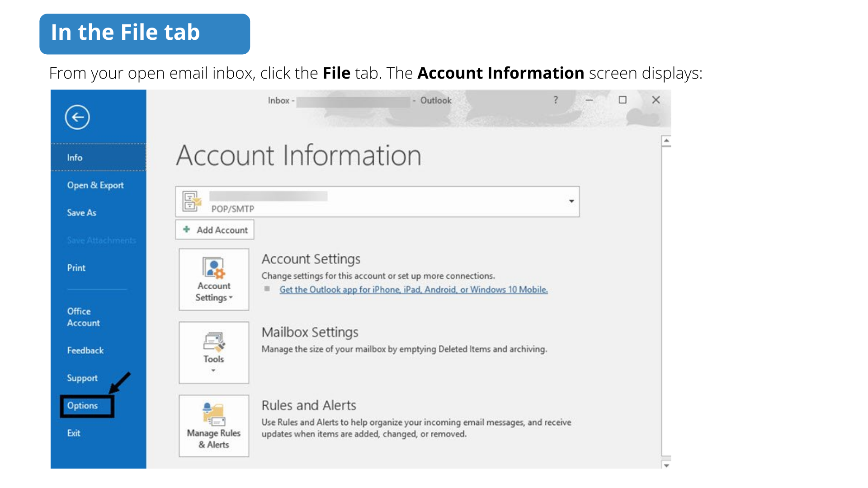Click the back arrow circle icon
This screenshot has height=488, width=868.
tap(77, 117)
